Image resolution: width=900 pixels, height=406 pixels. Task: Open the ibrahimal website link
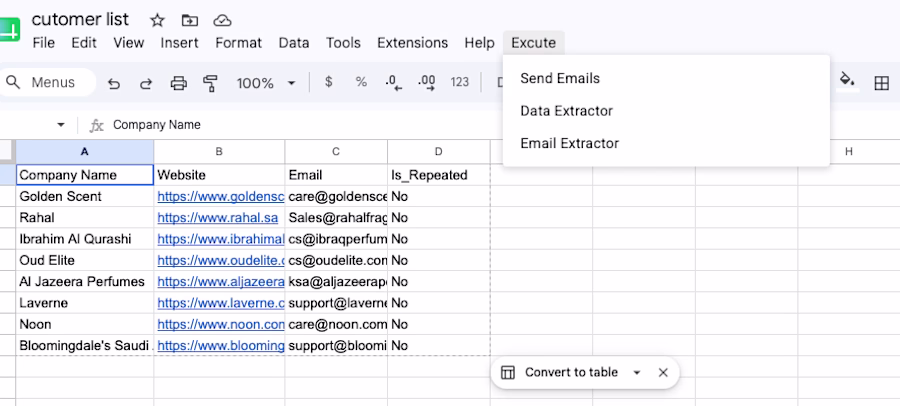click(x=221, y=239)
